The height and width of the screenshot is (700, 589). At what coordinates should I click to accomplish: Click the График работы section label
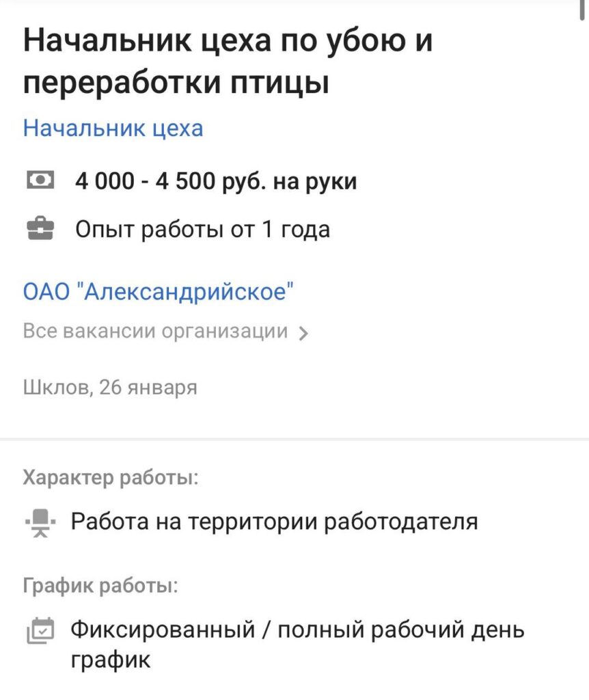(101, 586)
